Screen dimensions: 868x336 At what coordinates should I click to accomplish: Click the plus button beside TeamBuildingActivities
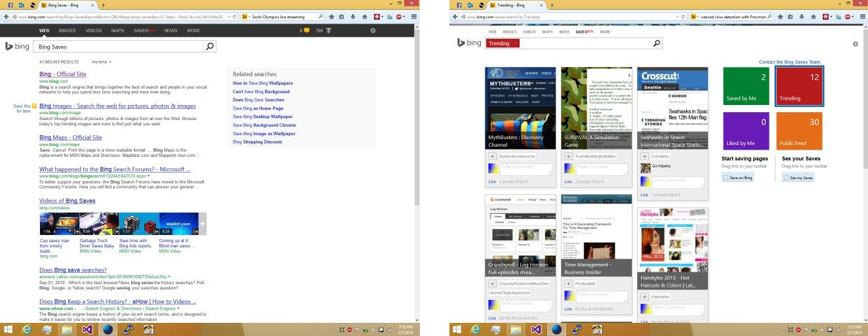568,156
